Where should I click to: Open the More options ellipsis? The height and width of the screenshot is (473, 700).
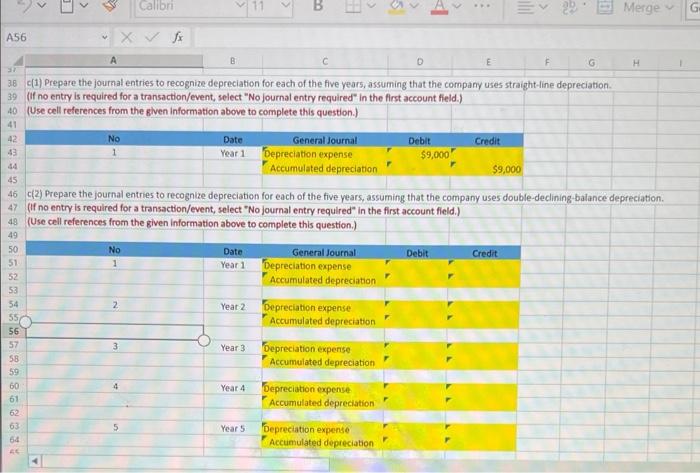point(482,6)
